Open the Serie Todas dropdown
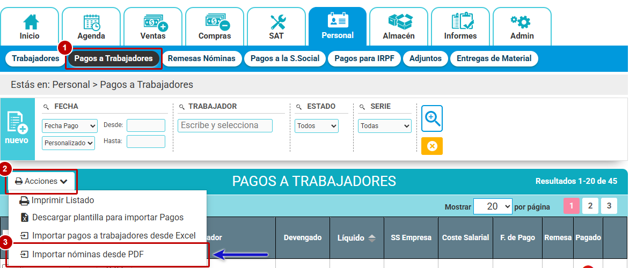The width and height of the screenshot is (644, 268). click(x=384, y=125)
